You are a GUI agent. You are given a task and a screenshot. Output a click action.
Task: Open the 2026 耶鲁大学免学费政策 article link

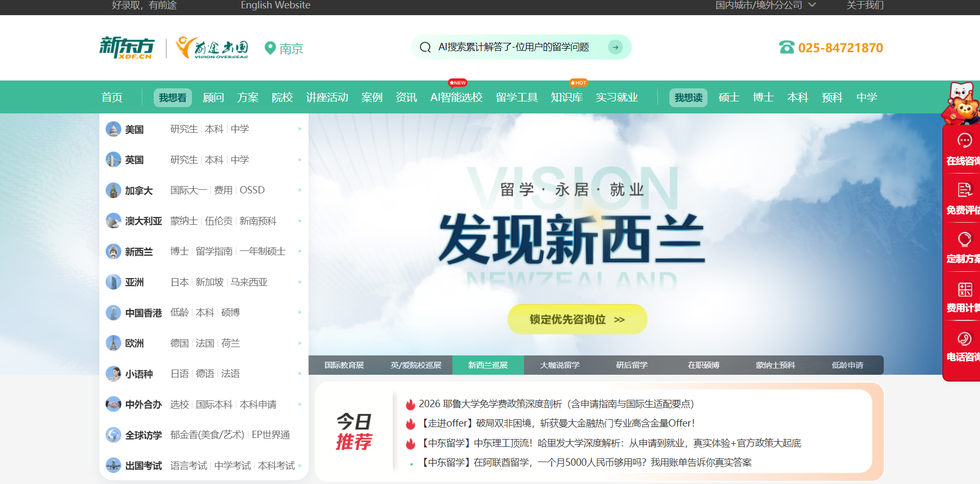pos(556,404)
